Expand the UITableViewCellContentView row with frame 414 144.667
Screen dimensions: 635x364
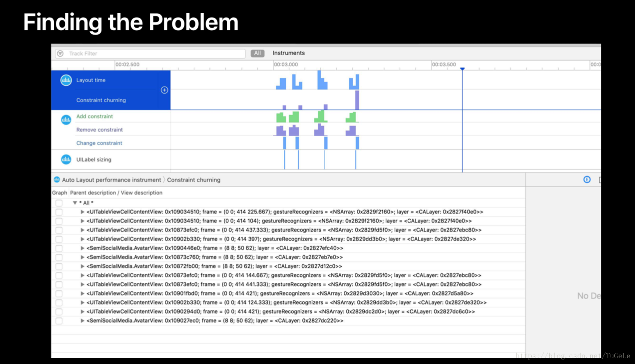pyautogui.click(x=82, y=275)
